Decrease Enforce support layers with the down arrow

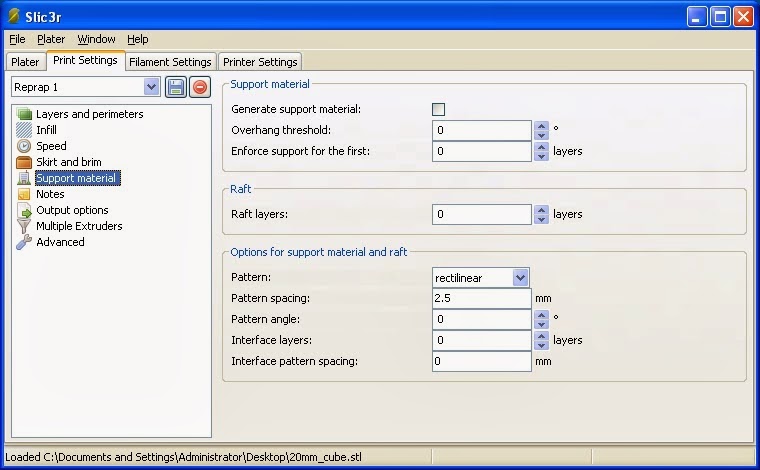pyautogui.click(x=541, y=156)
